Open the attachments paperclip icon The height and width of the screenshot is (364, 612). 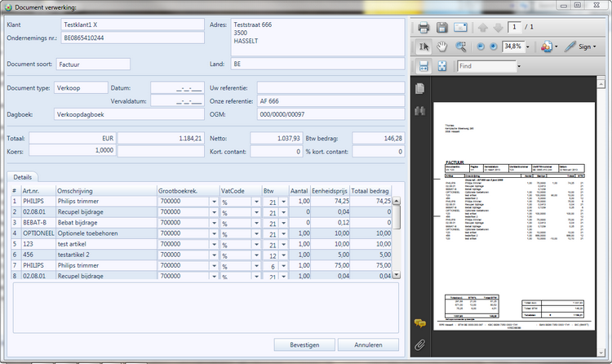[419, 344]
